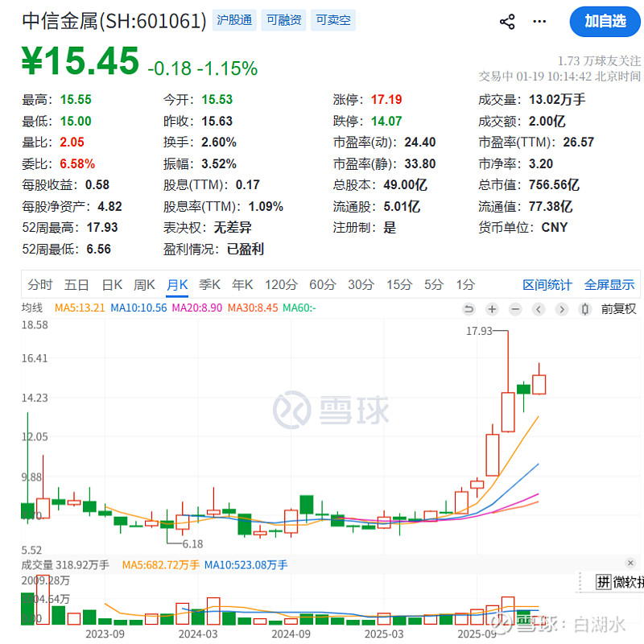Move chart right with right chevron
The width and height of the screenshot is (644, 644).
coord(562,308)
